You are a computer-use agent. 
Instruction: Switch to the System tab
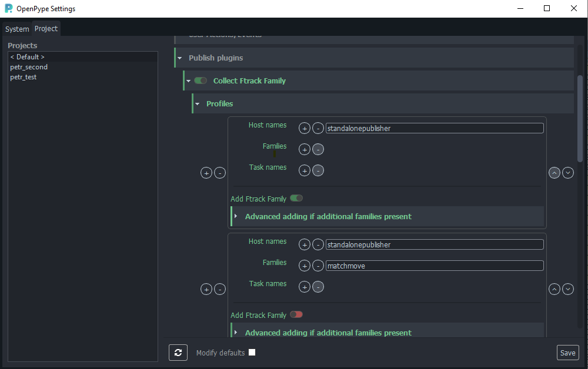pos(17,29)
